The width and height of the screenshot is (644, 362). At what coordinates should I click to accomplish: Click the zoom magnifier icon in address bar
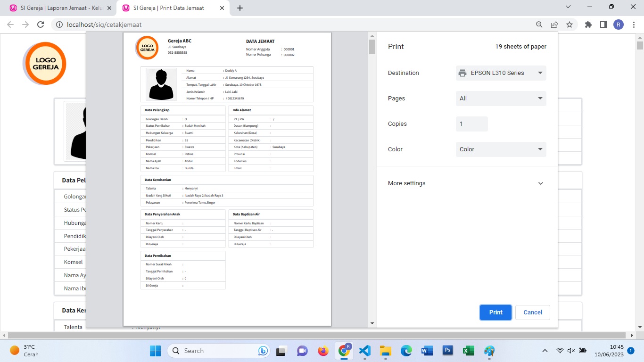[x=539, y=25]
